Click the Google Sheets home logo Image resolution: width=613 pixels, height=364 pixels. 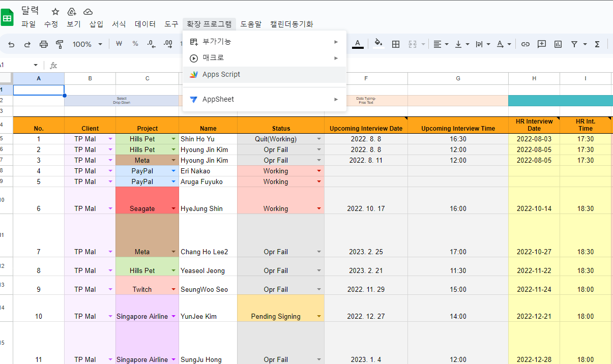click(x=7, y=18)
